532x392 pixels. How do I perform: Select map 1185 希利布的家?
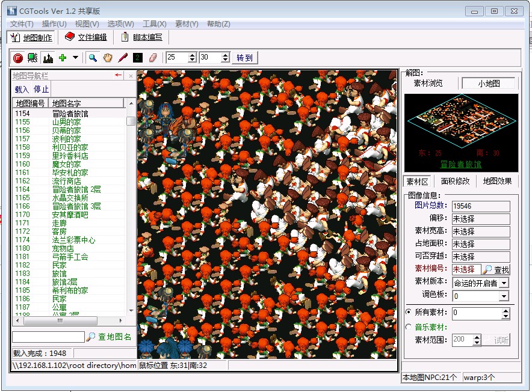coord(70,290)
